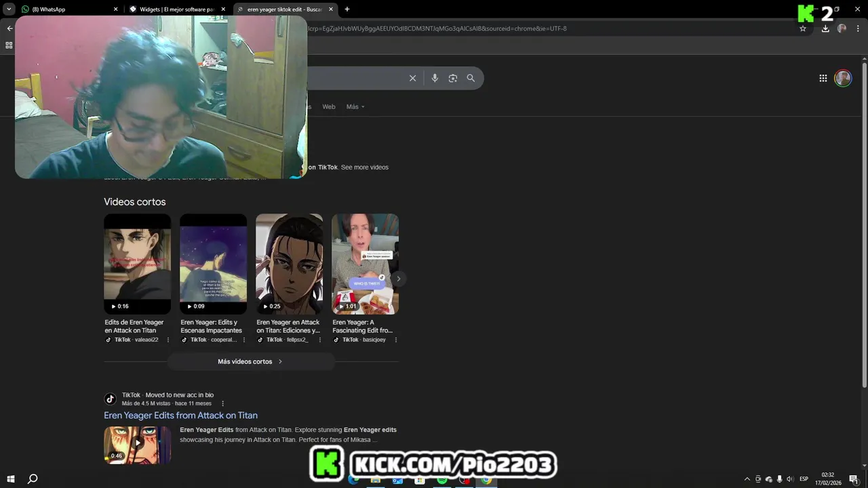Open Eren Yeager Edits from Attack on Titan
Image resolution: width=868 pixels, height=488 pixels.
click(180, 415)
